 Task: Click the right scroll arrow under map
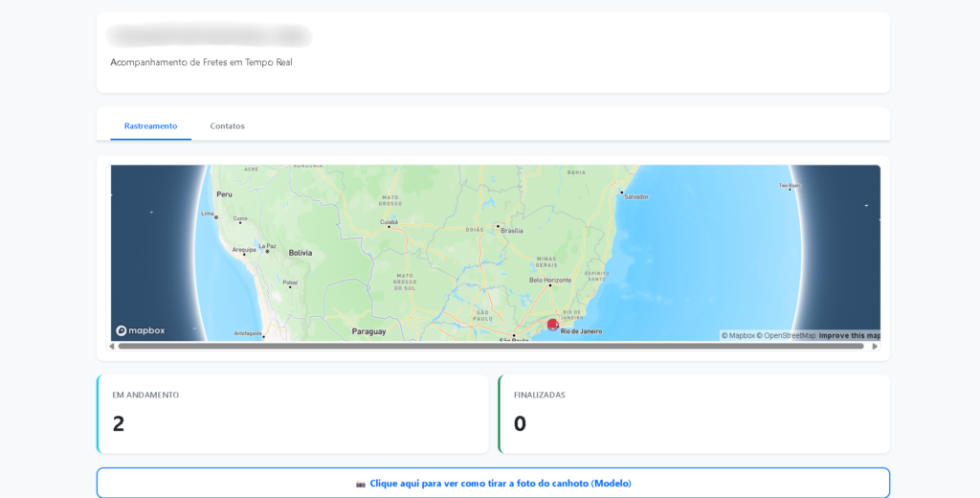[x=875, y=347]
